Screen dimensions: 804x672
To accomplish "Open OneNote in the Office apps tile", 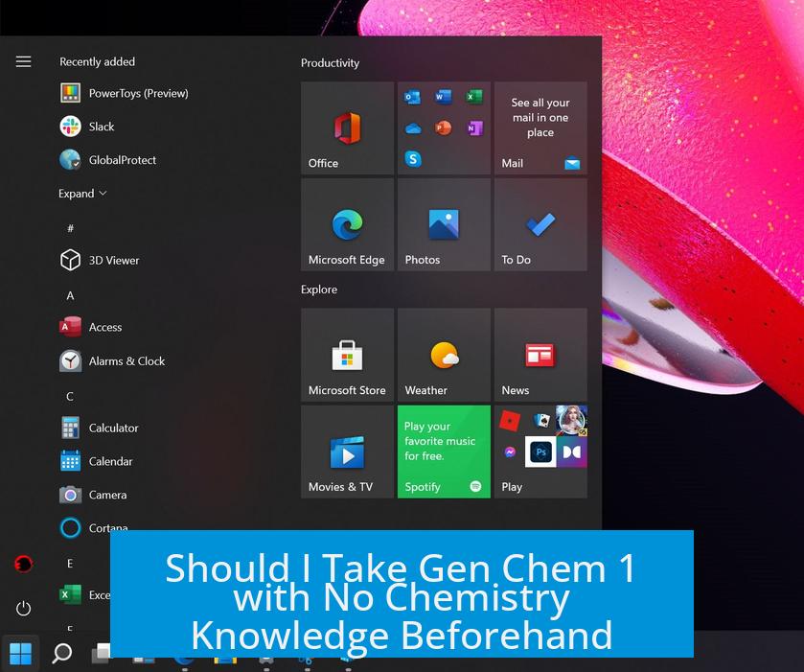I will [x=473, y=128].
